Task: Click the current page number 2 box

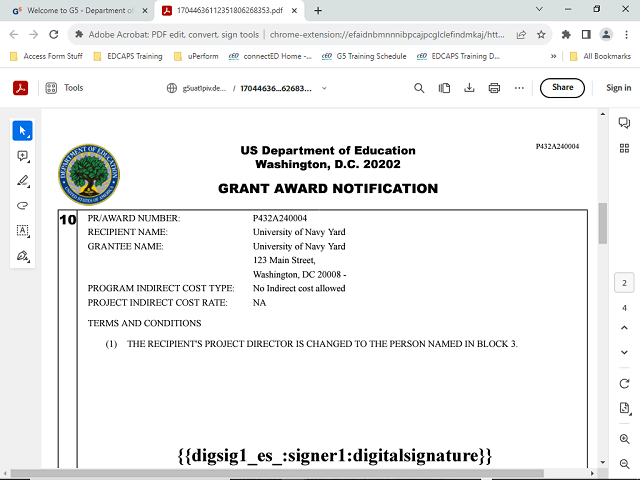Action: (624, 283)
